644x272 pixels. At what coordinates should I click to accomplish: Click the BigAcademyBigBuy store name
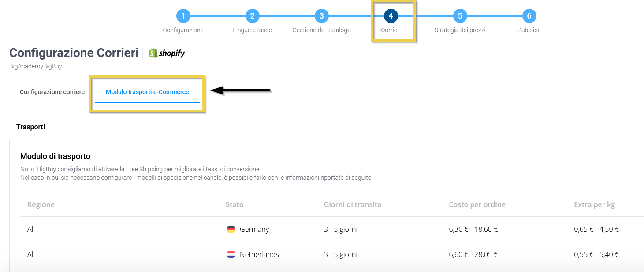tap(36, 67)
